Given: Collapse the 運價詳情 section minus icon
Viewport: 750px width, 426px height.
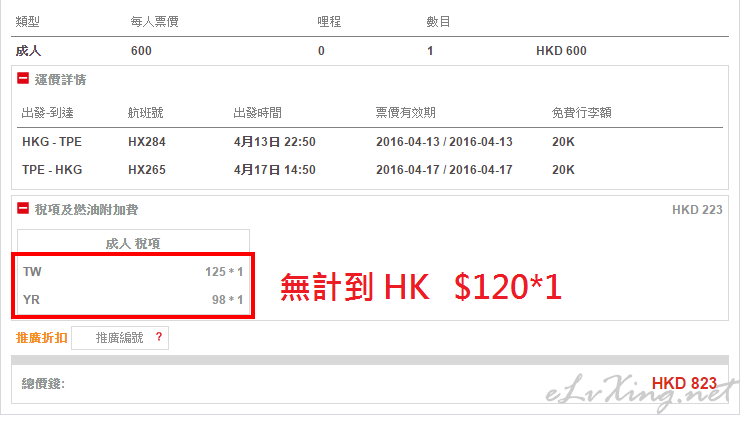Looking at the screenshot, I should tap(23, 78).
